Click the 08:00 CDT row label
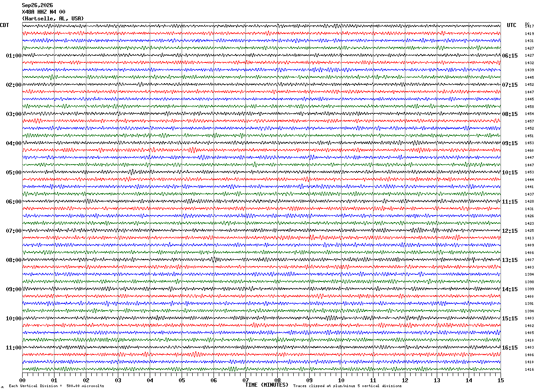This screenshot has height=392, width=536. click(x=13, y=260)
